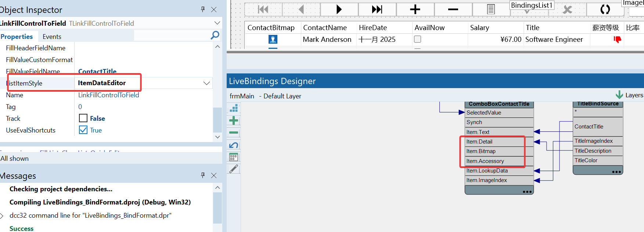Go to next record in navigator

339,9
